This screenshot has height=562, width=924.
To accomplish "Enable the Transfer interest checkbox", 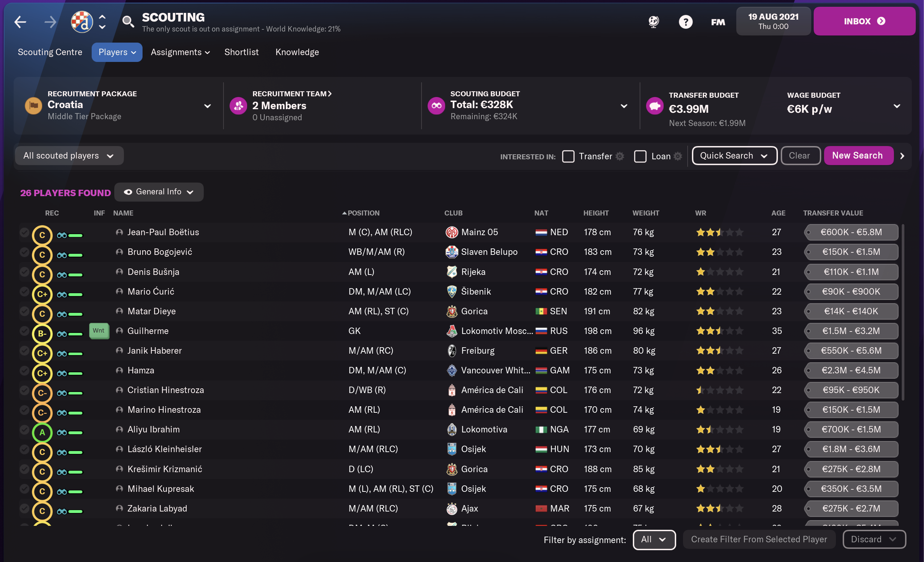I will [568, 156].
